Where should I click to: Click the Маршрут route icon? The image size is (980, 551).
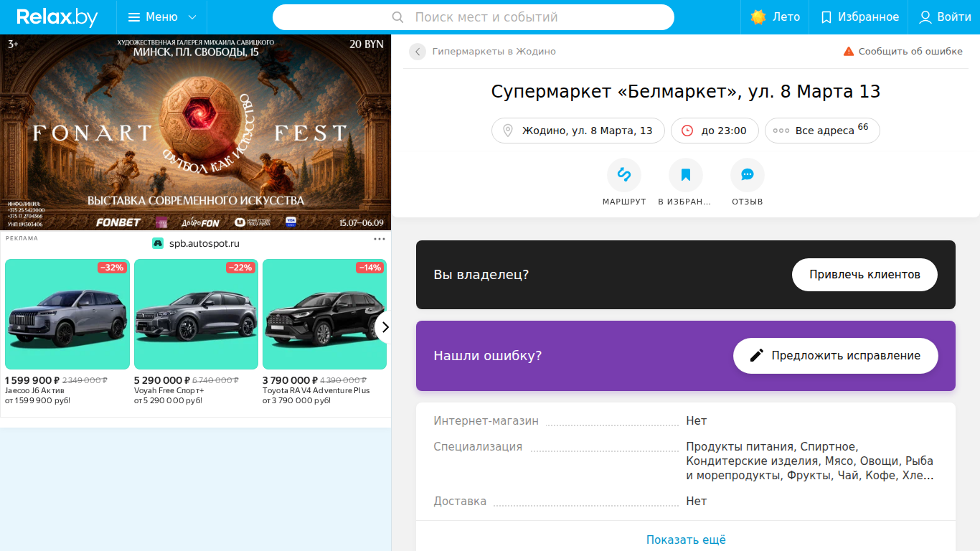[x=624, y=175]
